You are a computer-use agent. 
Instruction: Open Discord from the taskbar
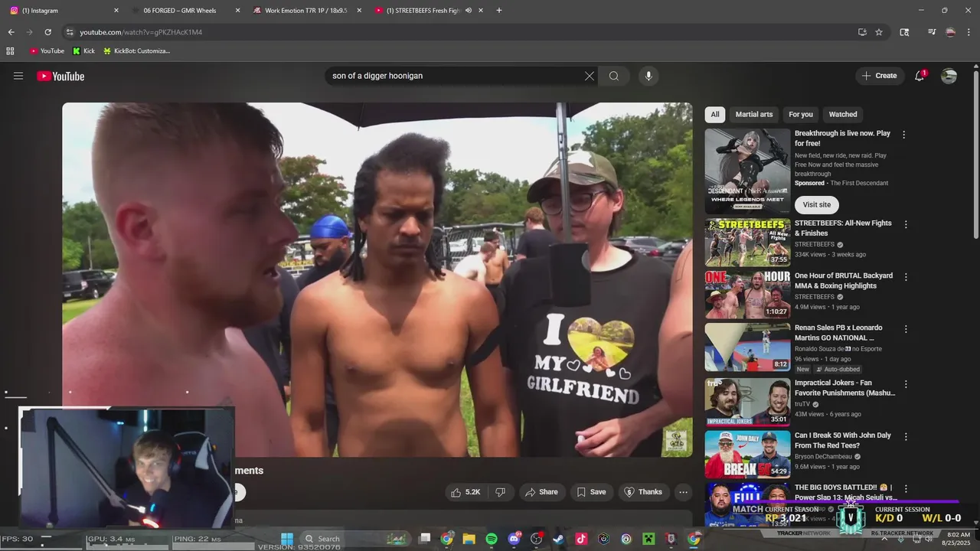coord(514,539)
